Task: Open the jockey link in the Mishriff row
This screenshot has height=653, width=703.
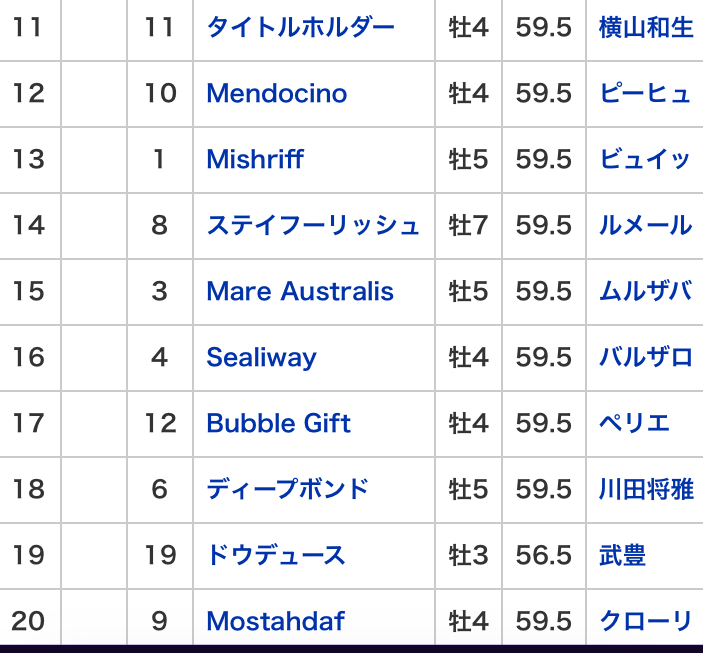Action: (646, 159)
